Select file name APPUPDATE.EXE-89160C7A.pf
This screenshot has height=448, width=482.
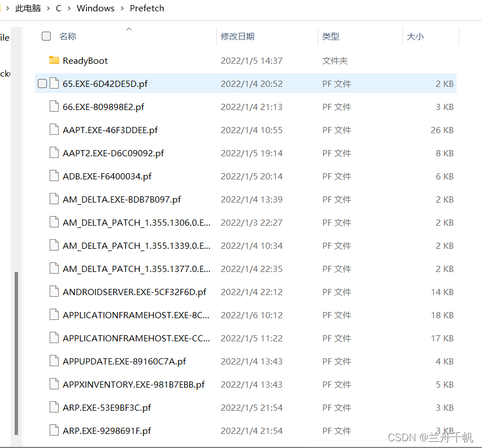coord(125,361)
